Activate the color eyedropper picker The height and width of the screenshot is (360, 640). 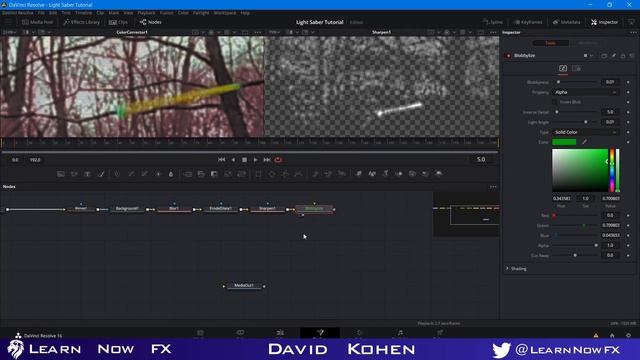point(584,142)
